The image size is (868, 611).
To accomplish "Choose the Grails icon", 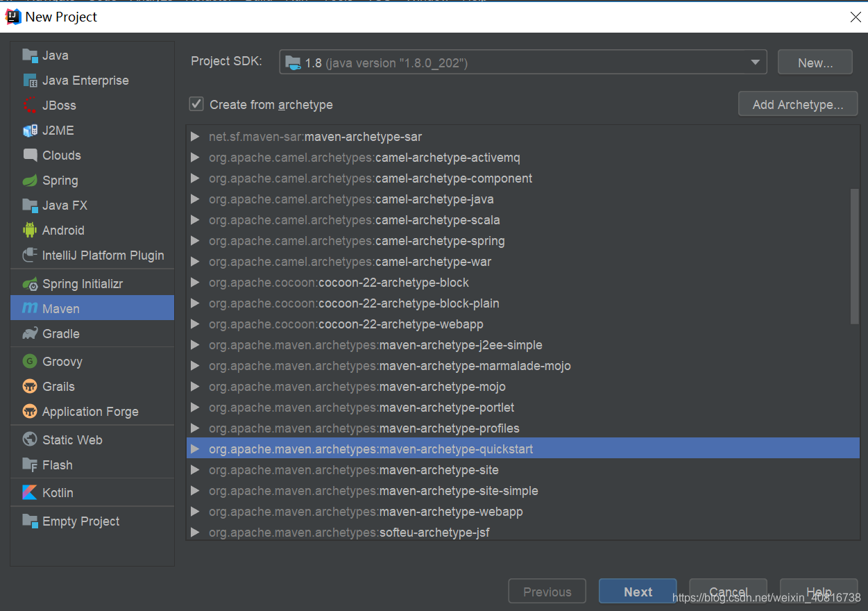I will tap(30, 387).
